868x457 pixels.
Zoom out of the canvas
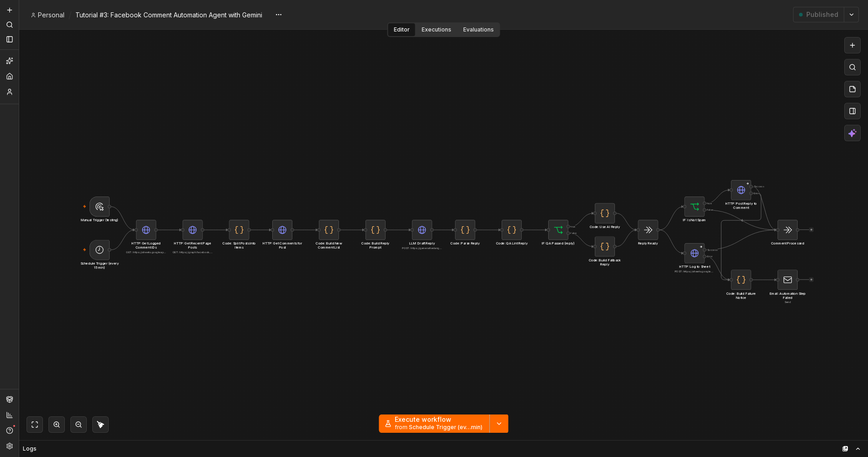[79, 425]
